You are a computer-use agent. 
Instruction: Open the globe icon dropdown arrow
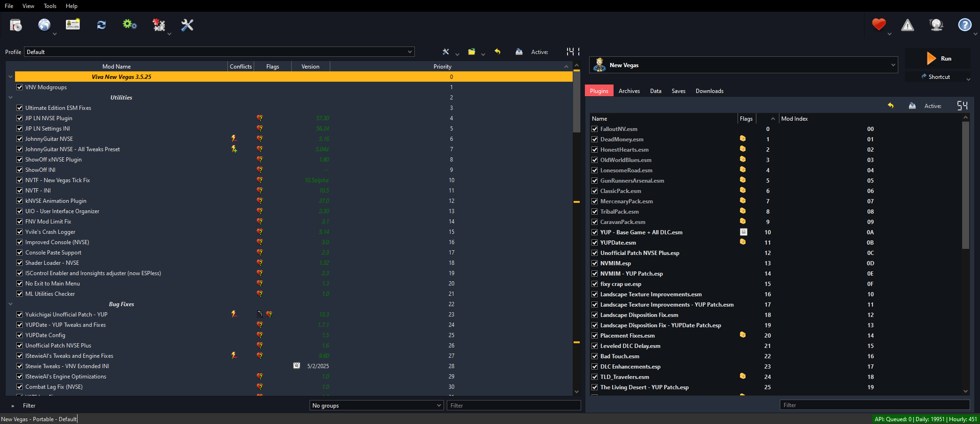tap(54, 34)
